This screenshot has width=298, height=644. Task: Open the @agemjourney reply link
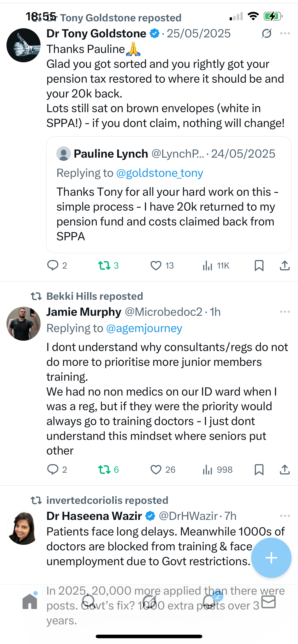coord(144,328)
